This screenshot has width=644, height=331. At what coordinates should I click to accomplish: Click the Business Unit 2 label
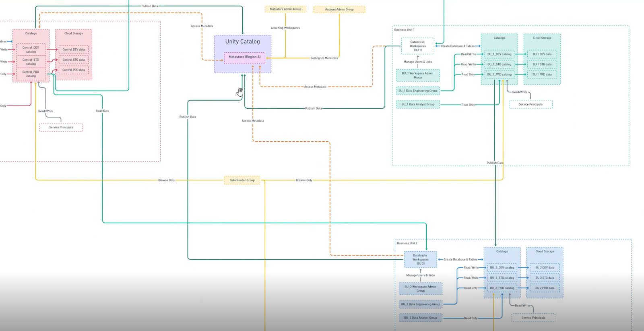(407, 243)
